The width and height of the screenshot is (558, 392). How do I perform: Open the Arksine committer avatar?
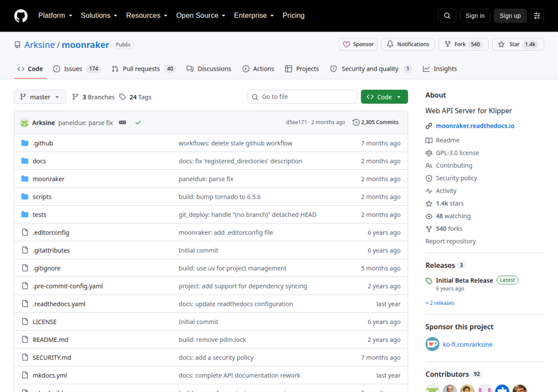pos(24,122)
